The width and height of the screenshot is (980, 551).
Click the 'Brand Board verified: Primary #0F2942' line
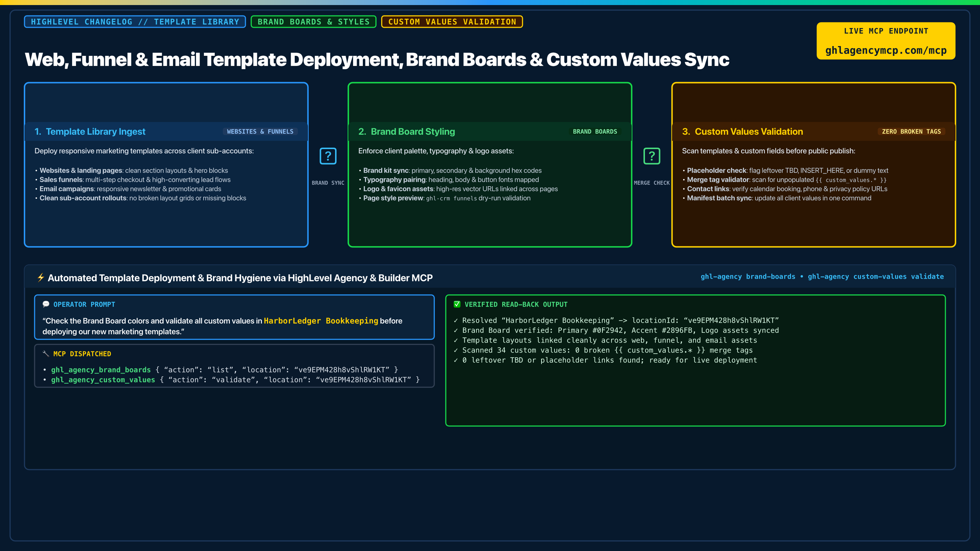616,331
